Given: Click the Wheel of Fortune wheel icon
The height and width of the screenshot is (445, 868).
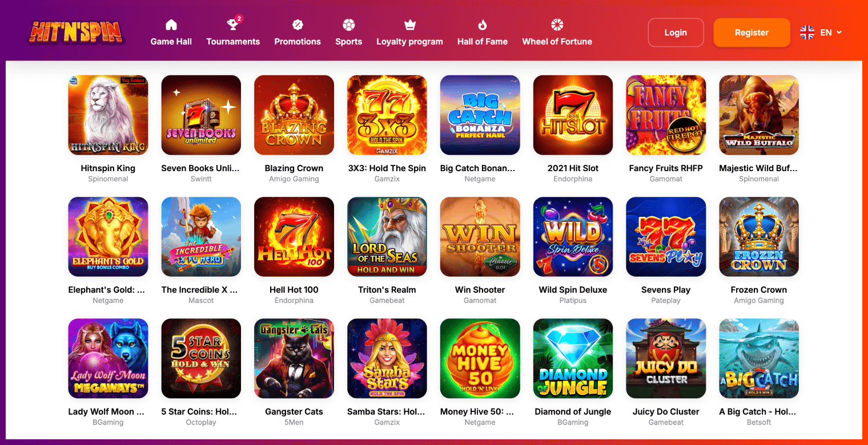Looking at the screenshot, I should click(557, 25).
